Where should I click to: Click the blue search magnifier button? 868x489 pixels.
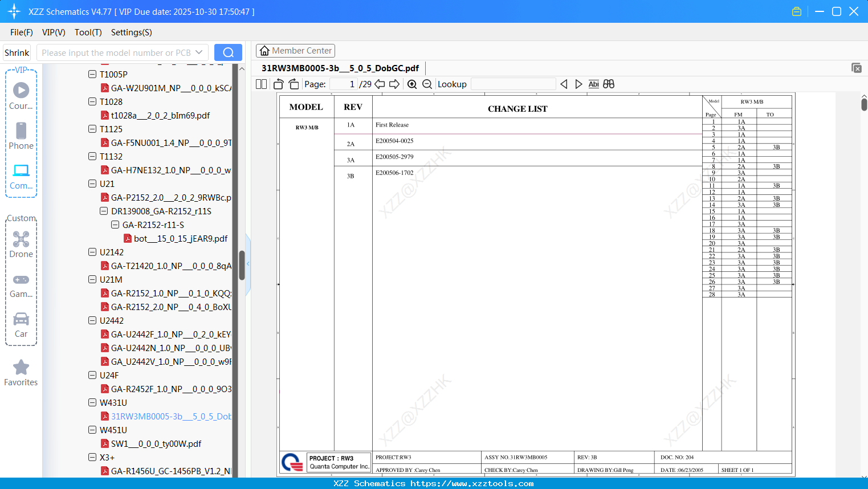point(228,52)
